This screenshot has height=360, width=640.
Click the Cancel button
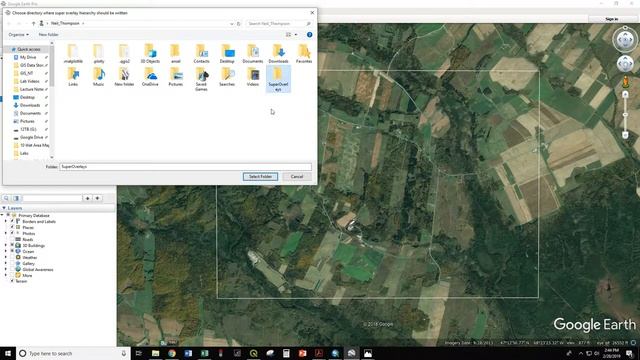pyautogui.click(x=297, y=177)
